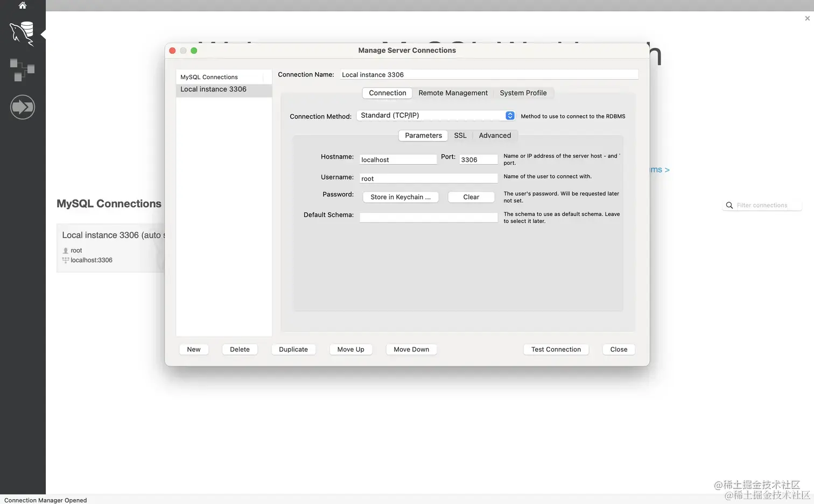
Task: Click the Store in Keychain button
Action: [401, 197]
